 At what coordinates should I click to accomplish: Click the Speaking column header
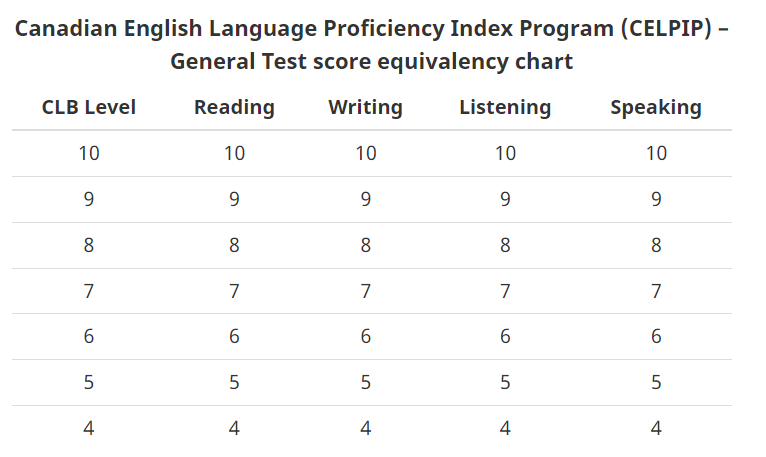coord(656,107)
